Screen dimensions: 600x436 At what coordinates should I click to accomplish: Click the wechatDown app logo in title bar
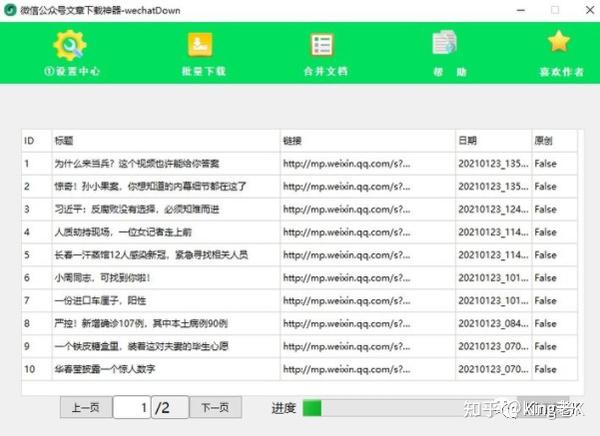(x=10, y=10)
